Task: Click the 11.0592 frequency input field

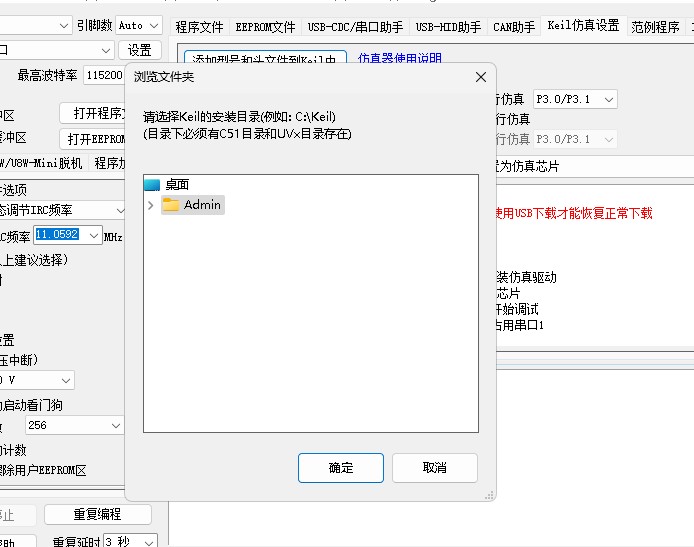Action: pos(58,235)
